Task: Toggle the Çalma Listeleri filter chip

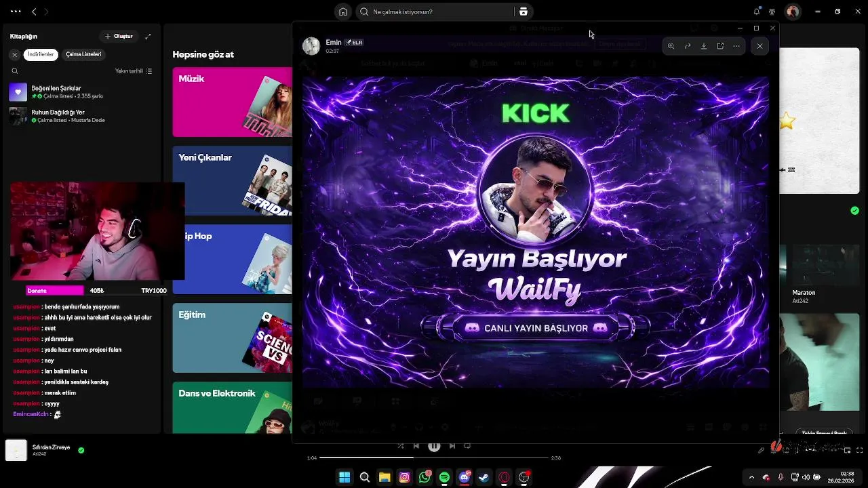Action: [x=83, y=54]
